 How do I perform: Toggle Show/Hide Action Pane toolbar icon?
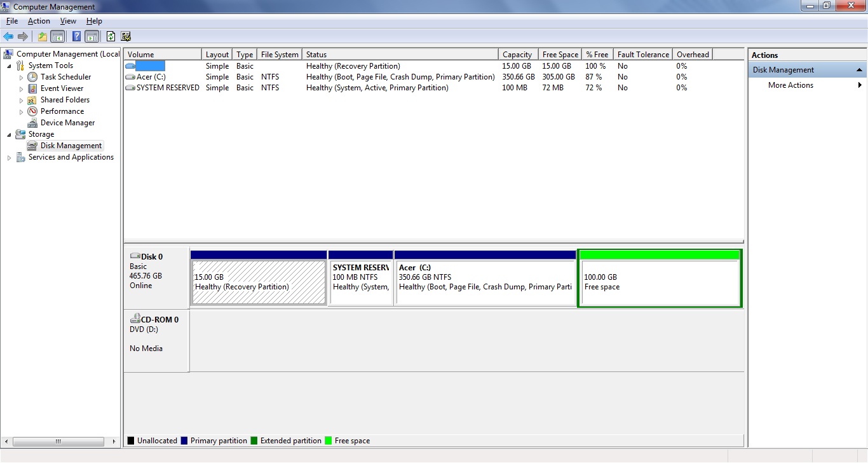tap(92, 36)
